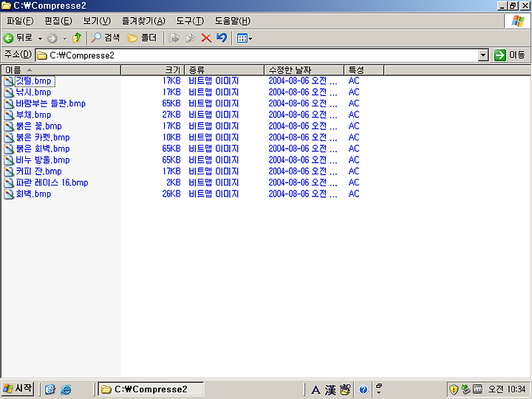The height and width of the screenshot is (399, 532).
Task: Go up one folder level
Action: tap(77, 38)
